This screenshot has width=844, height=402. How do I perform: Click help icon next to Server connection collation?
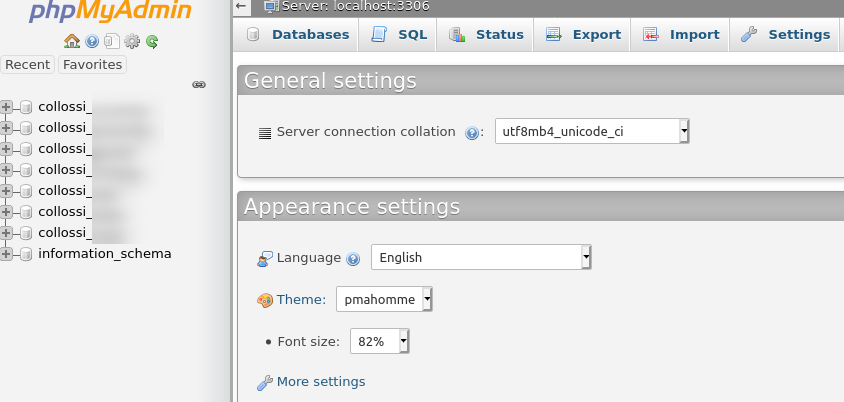(473, 132)
